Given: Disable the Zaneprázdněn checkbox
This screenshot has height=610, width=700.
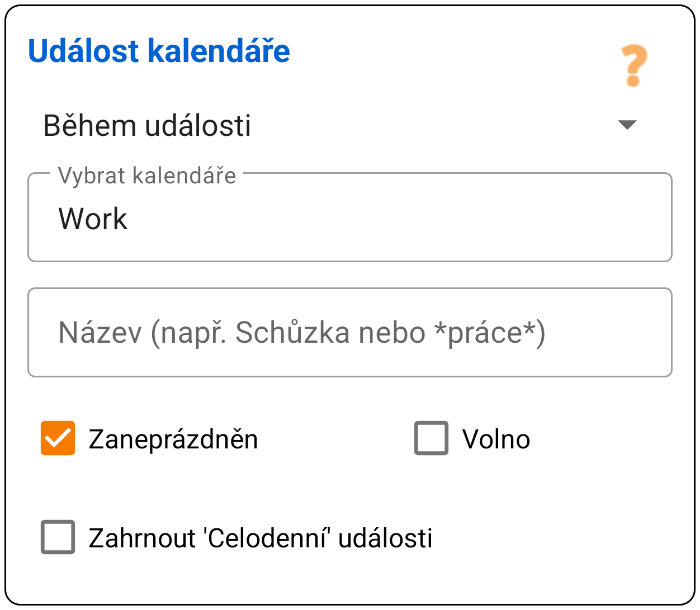Looking at the screenshot, I should (58, 439).
